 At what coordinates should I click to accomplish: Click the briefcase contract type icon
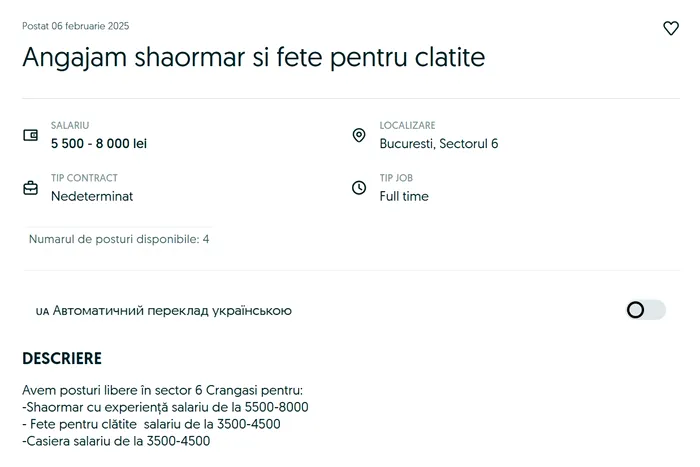tap(31, 187)
